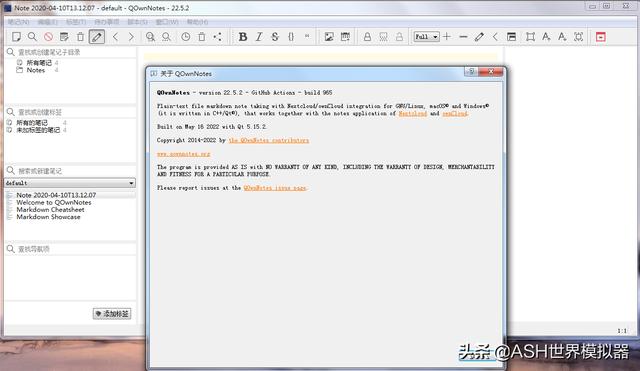Click the add tag button
Screen dimensions: 640x371
[x=112, y=313]
